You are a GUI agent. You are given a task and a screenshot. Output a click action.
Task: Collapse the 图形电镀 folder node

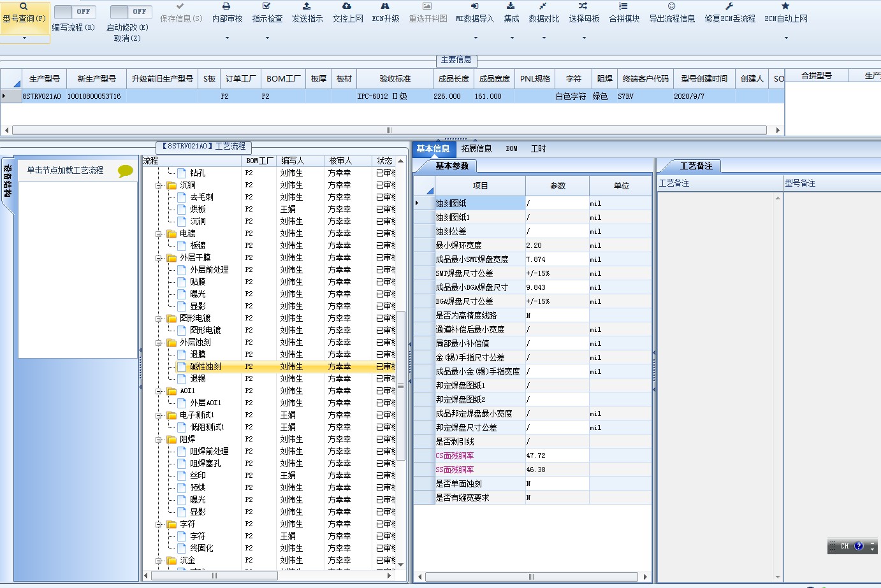(x=159, y=319)
